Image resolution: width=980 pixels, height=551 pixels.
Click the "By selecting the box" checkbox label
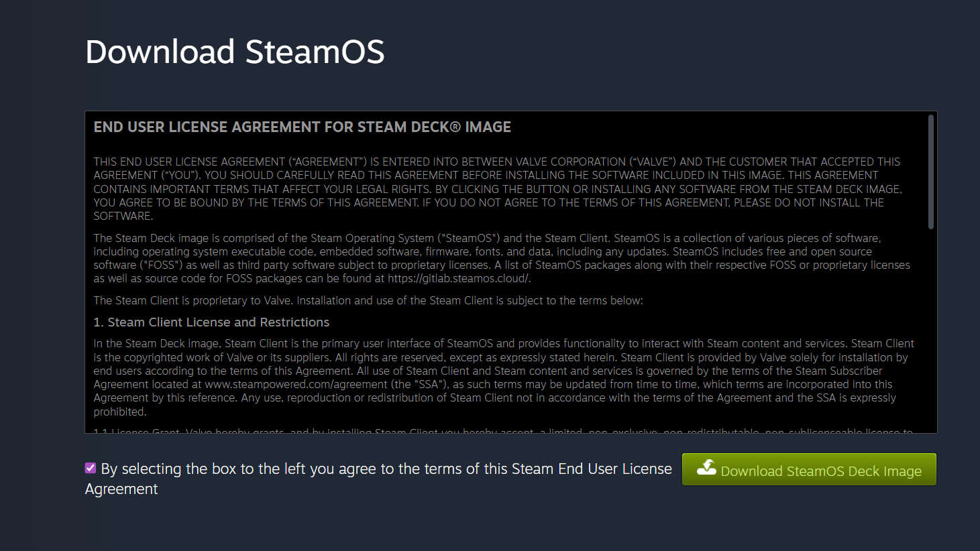coord(386,469)
